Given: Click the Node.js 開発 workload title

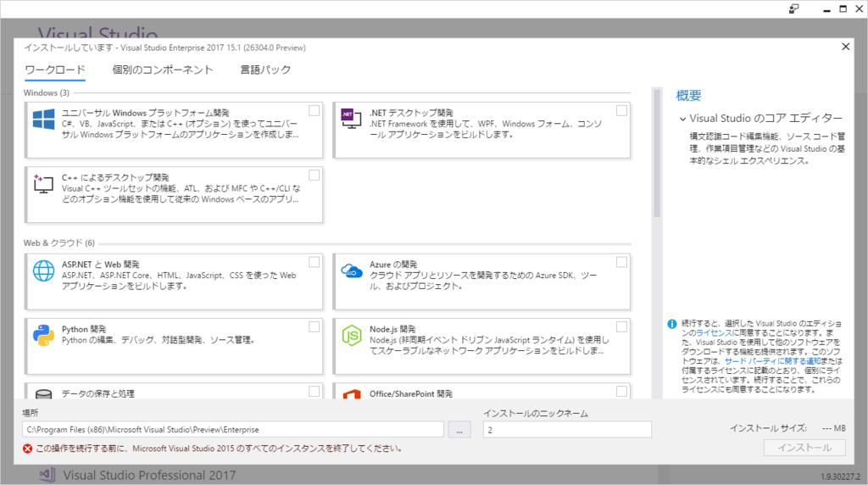Looking at the screenshot, I should 392,329.
